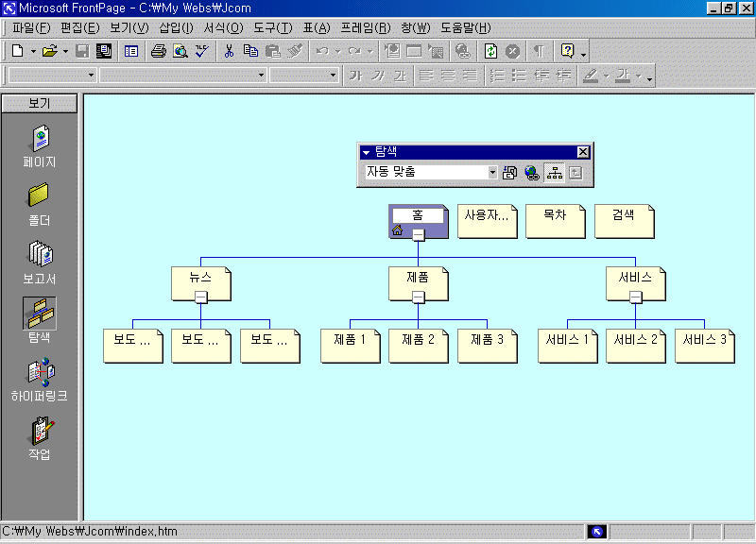Screen dimensions: 756x544
Task: Create a new page with New icon
Action: click(18, 51)
